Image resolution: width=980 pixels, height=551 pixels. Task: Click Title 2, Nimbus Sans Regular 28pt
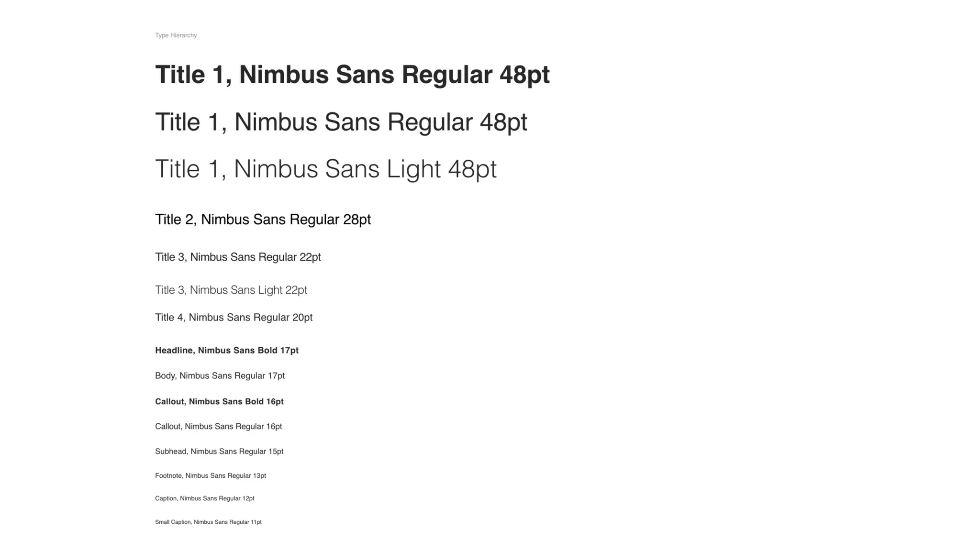[x=263, y=220]
